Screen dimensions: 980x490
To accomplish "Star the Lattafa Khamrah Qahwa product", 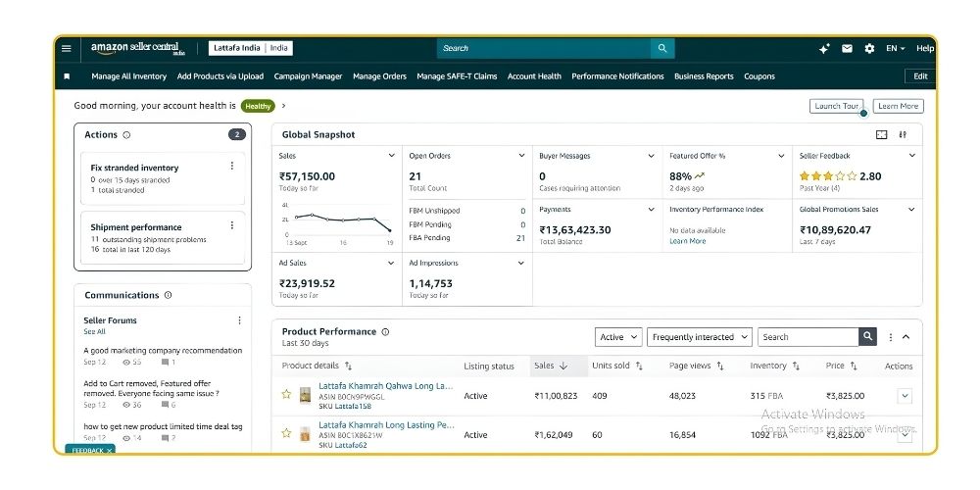I will pyautogui.click(x=286, y=394).
